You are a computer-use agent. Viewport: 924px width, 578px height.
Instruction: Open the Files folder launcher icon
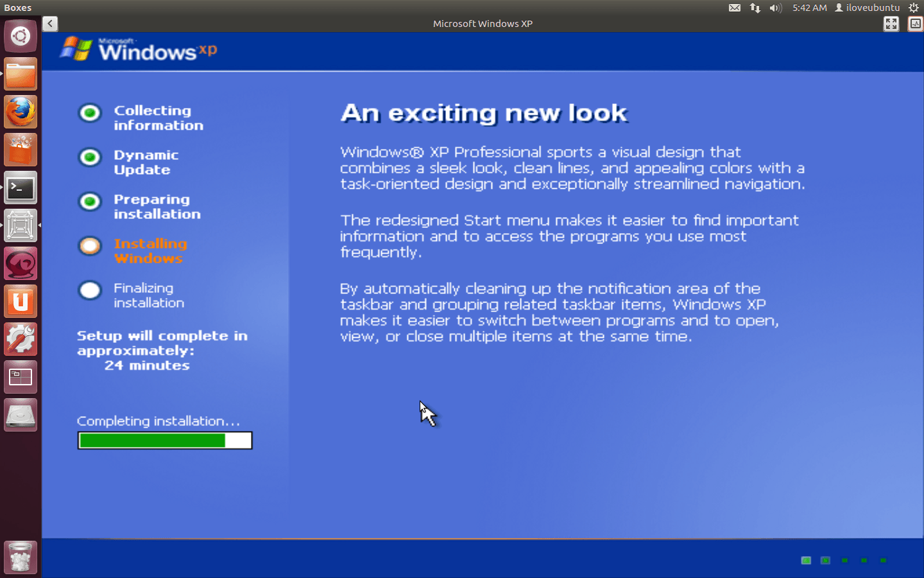(21, 74)
